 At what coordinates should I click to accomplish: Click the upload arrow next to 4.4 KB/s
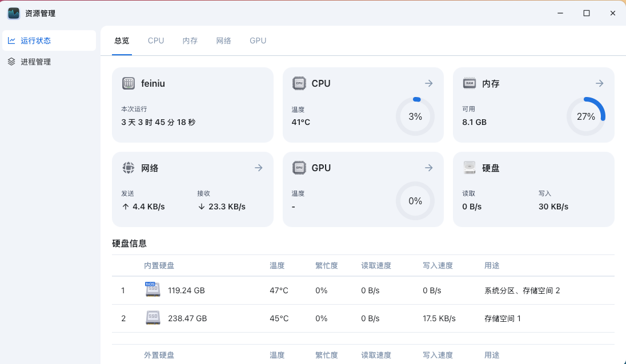coord(126,207)
